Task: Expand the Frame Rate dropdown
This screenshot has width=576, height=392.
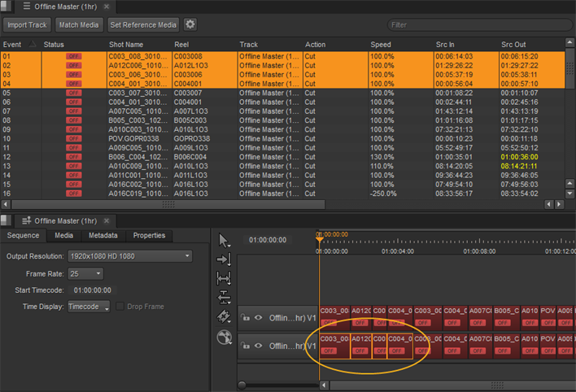Action: (85, 273)
